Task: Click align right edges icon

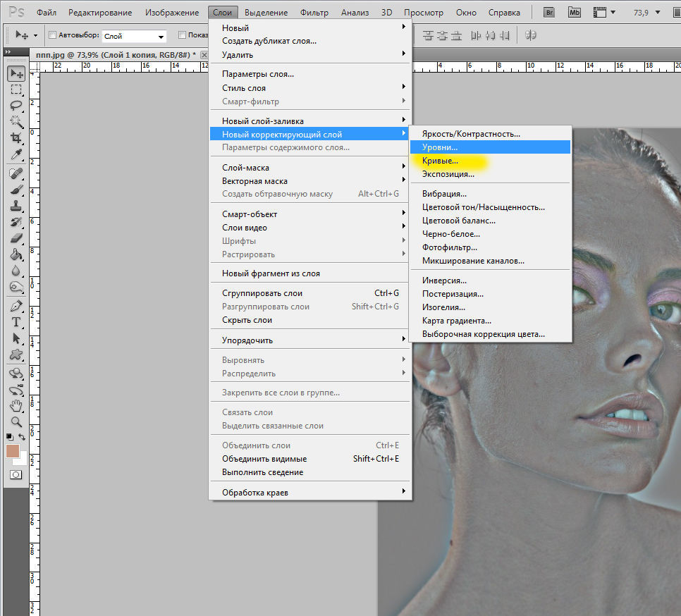Action: (x=504, y=36)
